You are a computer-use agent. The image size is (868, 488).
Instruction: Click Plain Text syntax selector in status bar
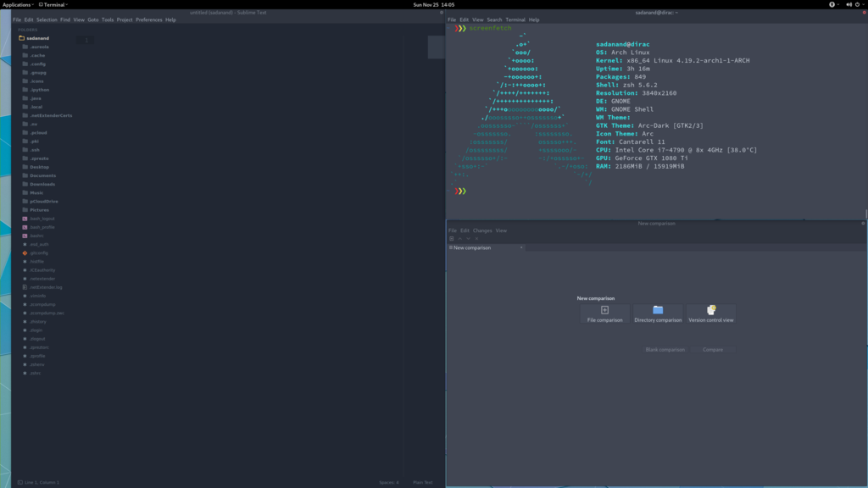[x=423, y=482]
